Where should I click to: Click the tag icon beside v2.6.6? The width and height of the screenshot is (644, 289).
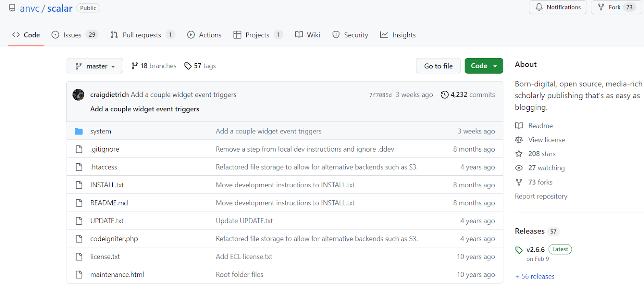pos(519,250)
